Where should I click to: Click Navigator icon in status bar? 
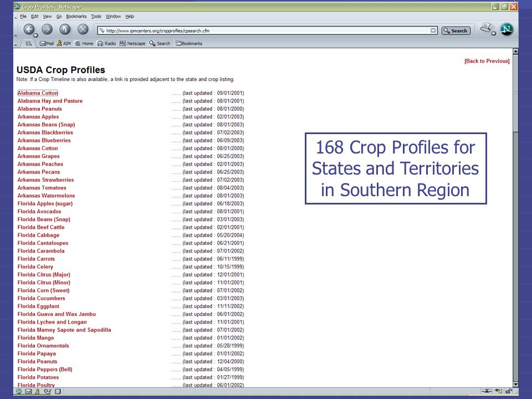tap(19, 391)
